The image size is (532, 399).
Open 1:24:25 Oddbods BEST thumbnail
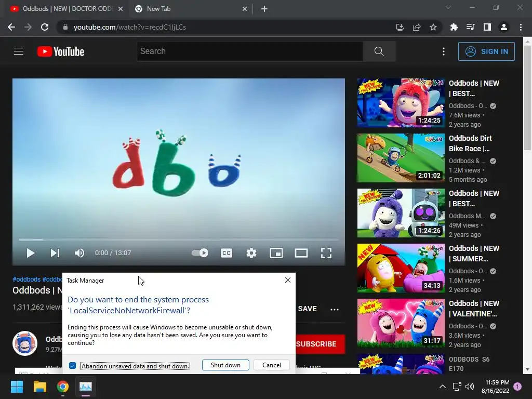(x=401, y=103)
